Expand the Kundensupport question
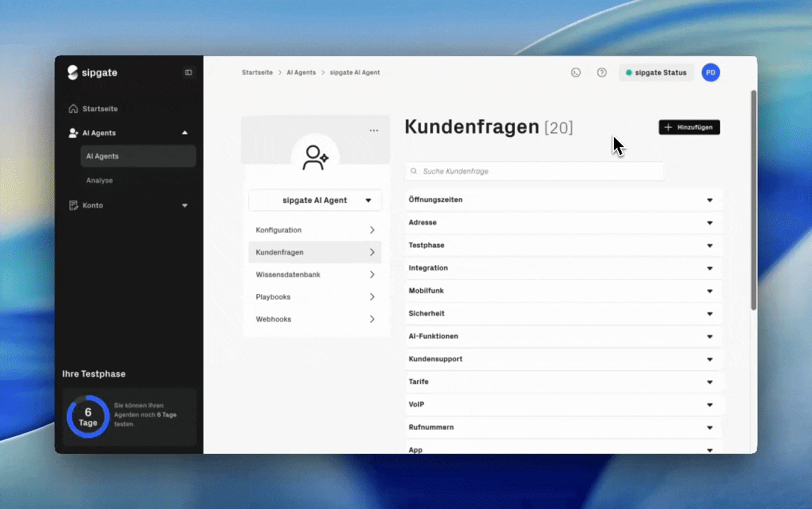 [x=564, y=359]
